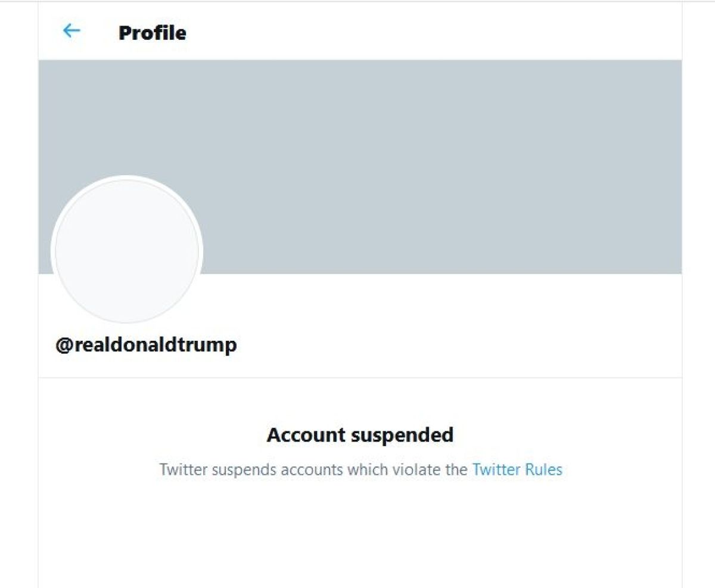The height and width of the screenshot is (588, 715).
Task: Click the letter "P" of Profile heading
Action: click(124, 32)
